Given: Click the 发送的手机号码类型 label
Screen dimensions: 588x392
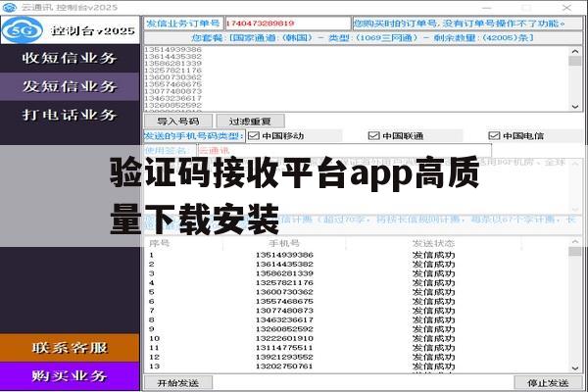Looking at the screenshot, I should point(194,136).
